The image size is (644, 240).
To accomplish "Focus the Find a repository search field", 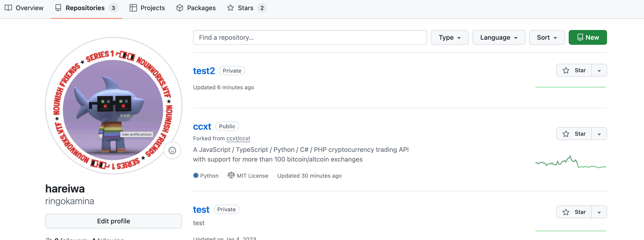I will tap(310, 37).
